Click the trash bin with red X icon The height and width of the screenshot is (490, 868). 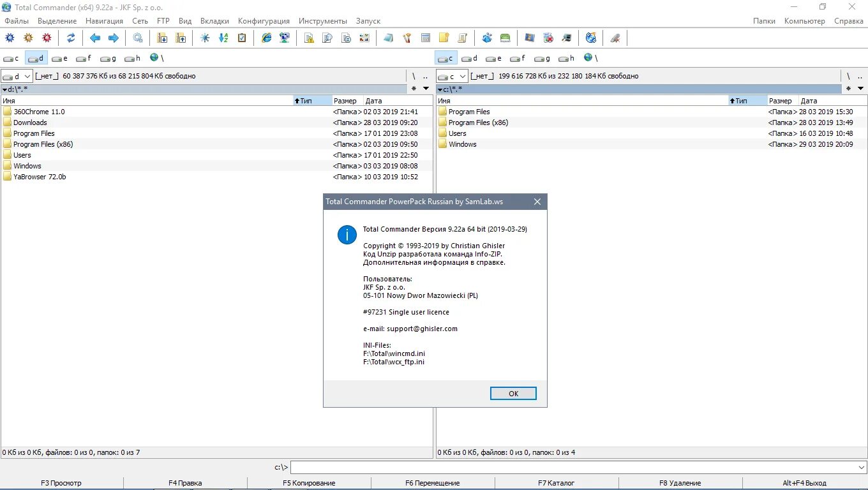[548, 38]
